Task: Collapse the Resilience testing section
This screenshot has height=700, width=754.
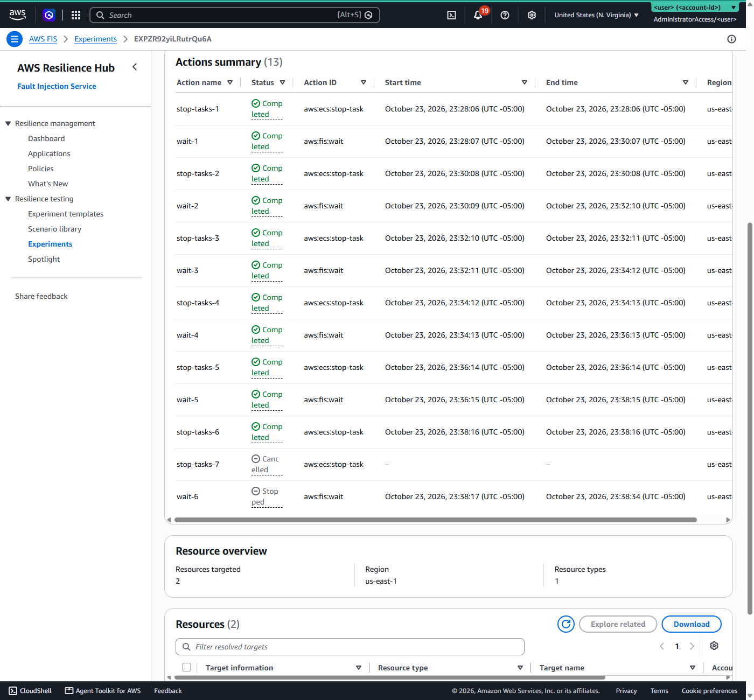Action: 8,199
